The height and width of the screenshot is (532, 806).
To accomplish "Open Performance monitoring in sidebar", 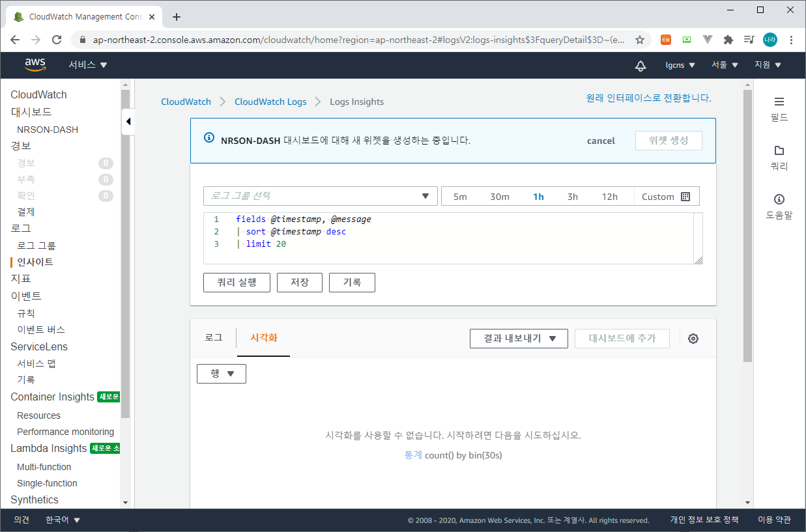I will [x=65, y=432].
